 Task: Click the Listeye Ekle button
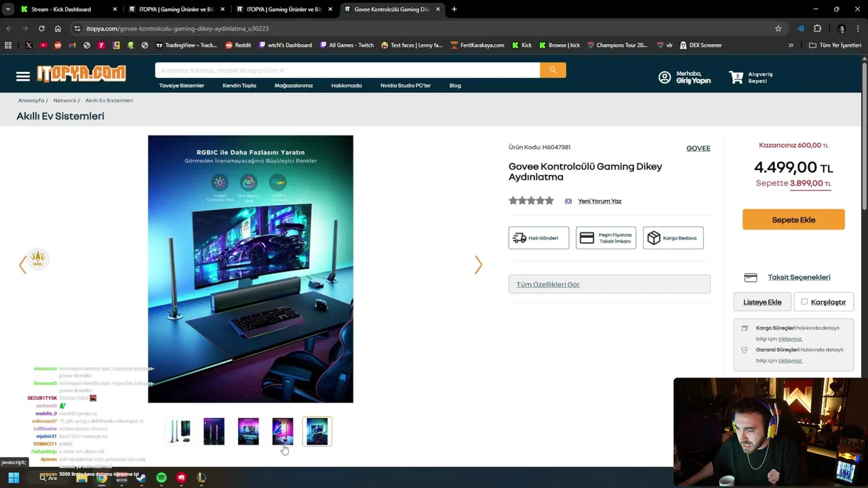coord(762,302)
